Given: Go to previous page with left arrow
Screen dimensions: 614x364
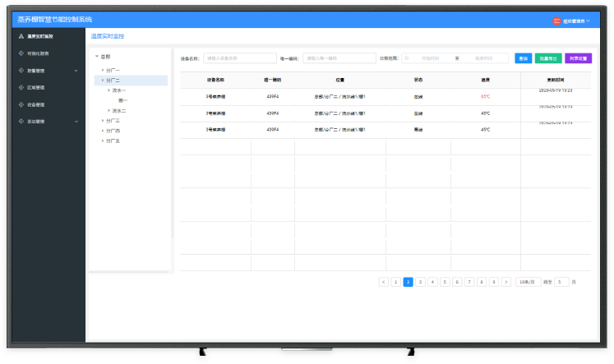Looking at the screenshot, I should tap(384, 282).
